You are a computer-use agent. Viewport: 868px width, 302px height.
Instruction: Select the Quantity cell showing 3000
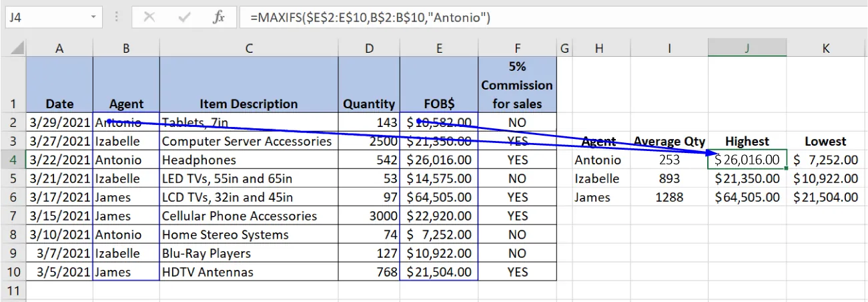pyautogui.click(x=369, y=216)
